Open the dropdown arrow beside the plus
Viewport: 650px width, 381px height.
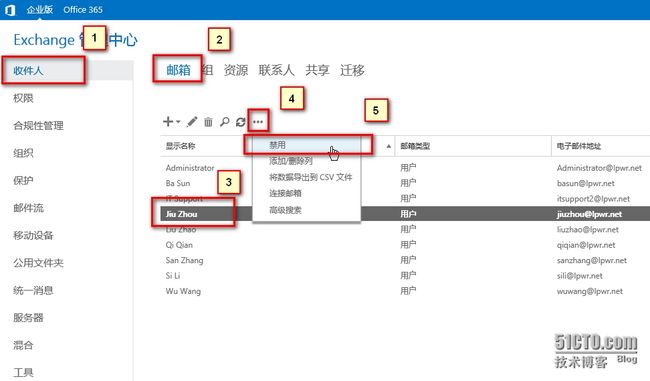[x=178, y=122]
